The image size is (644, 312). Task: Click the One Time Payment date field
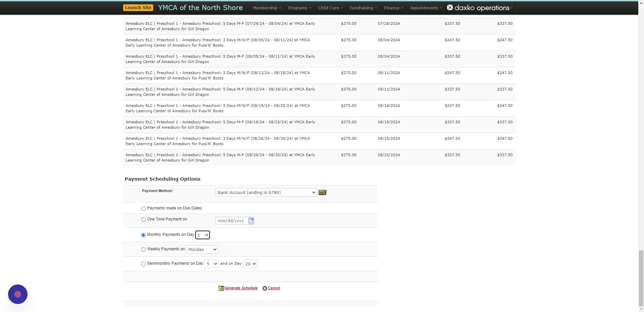(x=232, y=221)
